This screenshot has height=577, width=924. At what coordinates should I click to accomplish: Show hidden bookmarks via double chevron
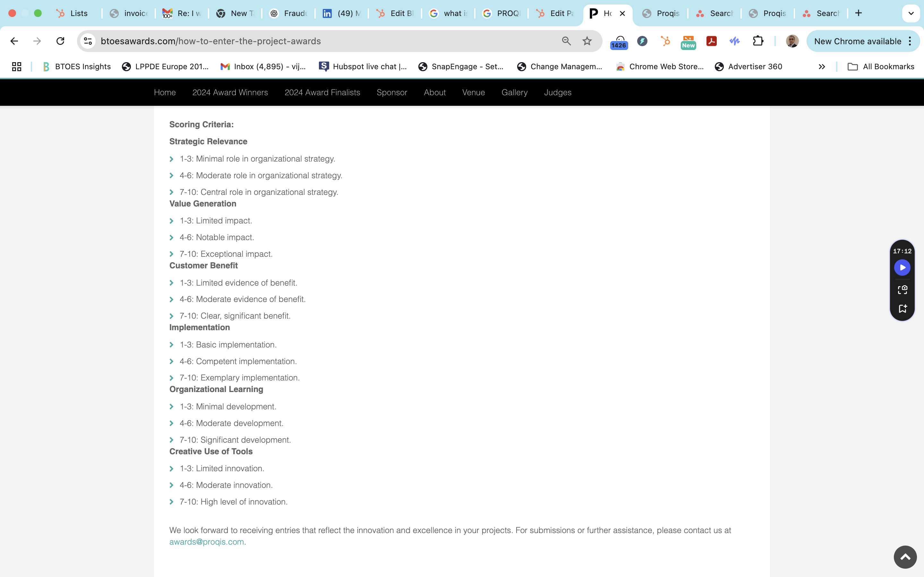[x=822, y=67]
